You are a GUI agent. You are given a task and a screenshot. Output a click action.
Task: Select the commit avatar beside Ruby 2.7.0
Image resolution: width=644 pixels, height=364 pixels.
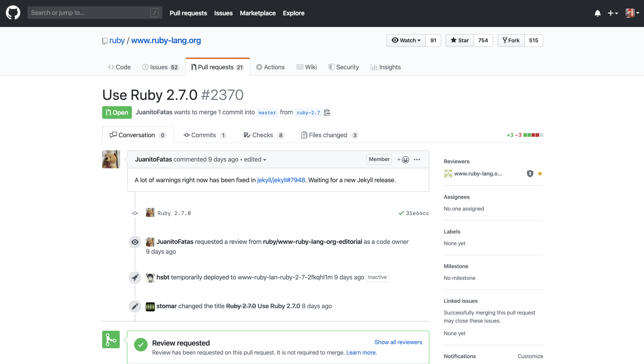pos(150,213)
